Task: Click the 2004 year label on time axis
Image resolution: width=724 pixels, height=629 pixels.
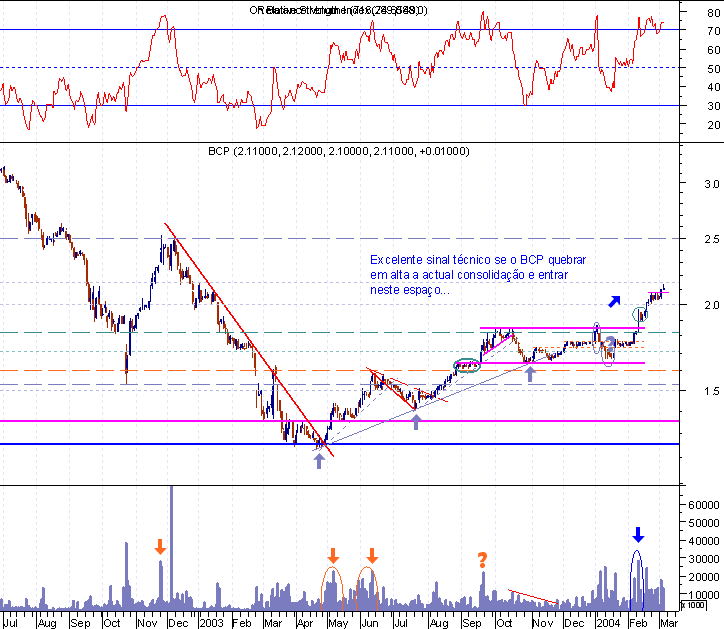Action: pos(608,623)
